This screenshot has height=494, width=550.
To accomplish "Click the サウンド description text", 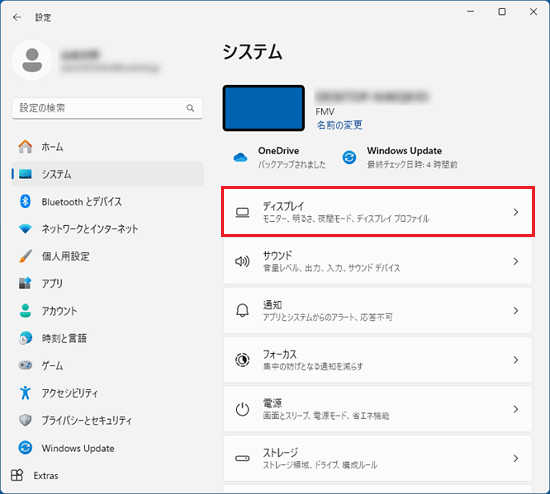I will (331, 268).
